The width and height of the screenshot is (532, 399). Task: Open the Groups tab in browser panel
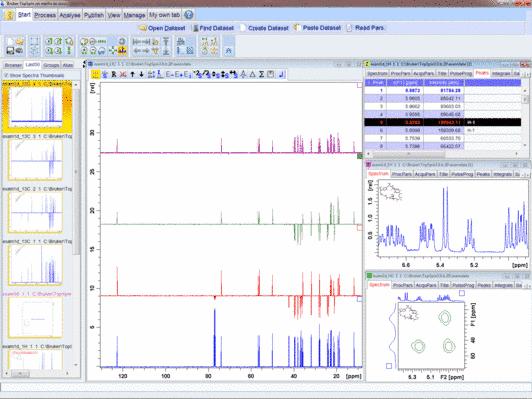(x=51, y=65)
